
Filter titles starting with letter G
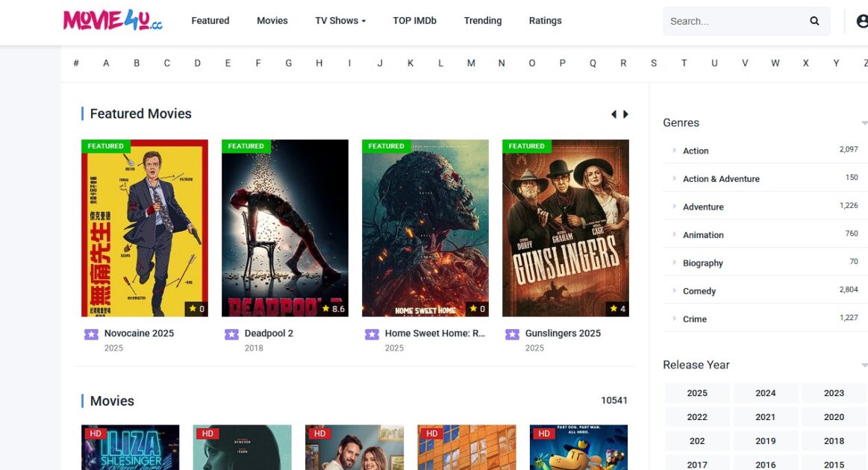click(x=288, y=63)
